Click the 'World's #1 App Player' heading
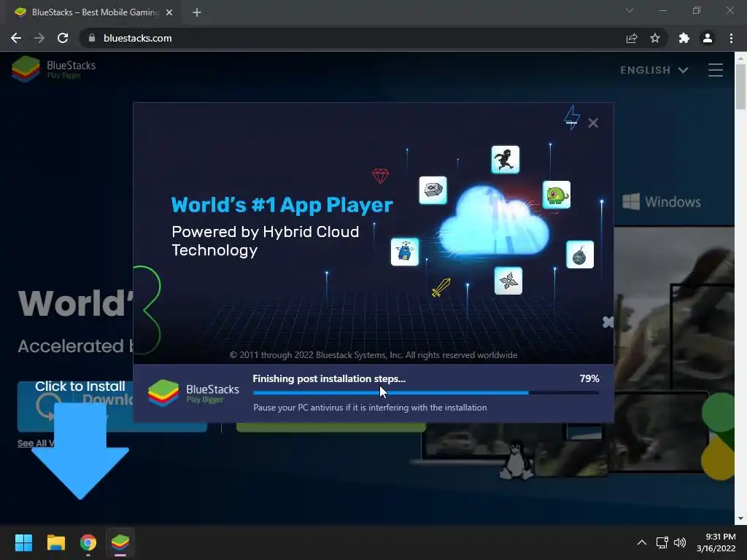Viewport: 747px width, 560px height. (282, 205)
